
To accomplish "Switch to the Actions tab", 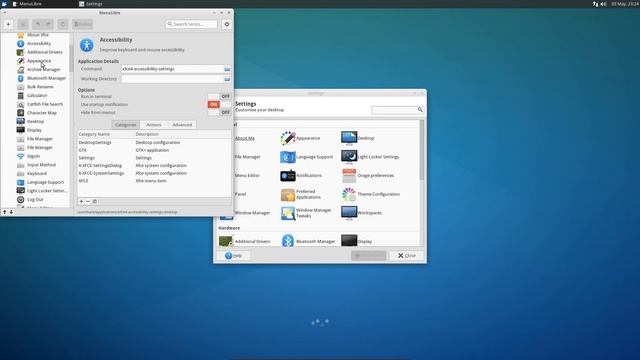I will [154, 124].
